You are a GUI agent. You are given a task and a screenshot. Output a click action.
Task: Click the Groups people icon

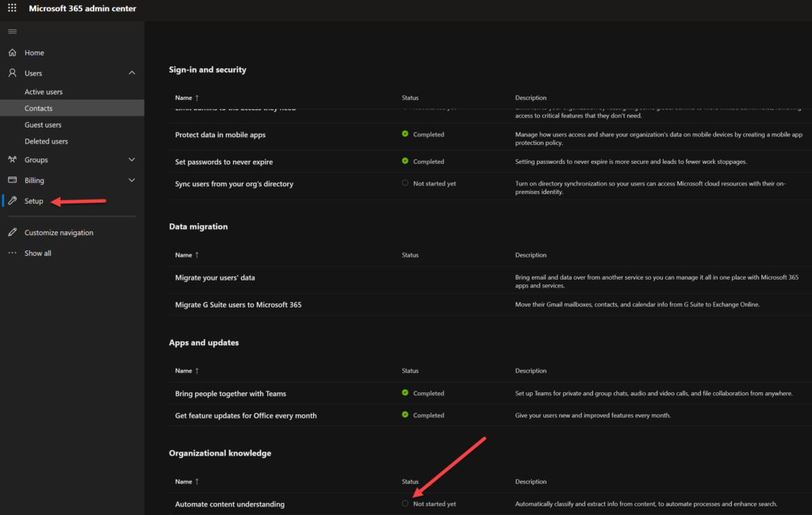(x=13, y=159)
